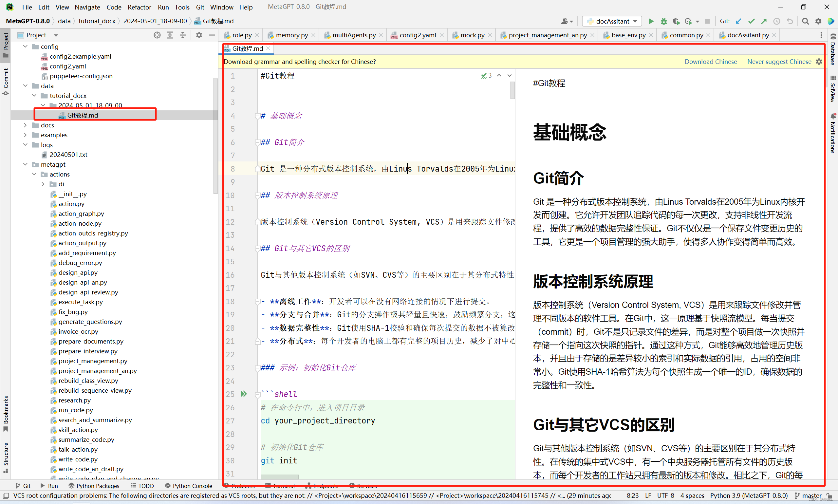Open Python Console tool window

pyautogui.click(x=188, y=486)
